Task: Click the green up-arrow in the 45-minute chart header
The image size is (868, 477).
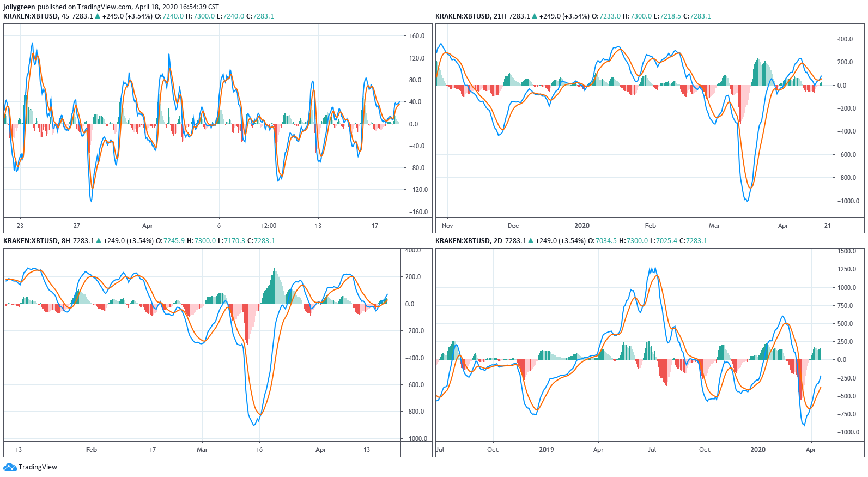Action: coord(98,16)
